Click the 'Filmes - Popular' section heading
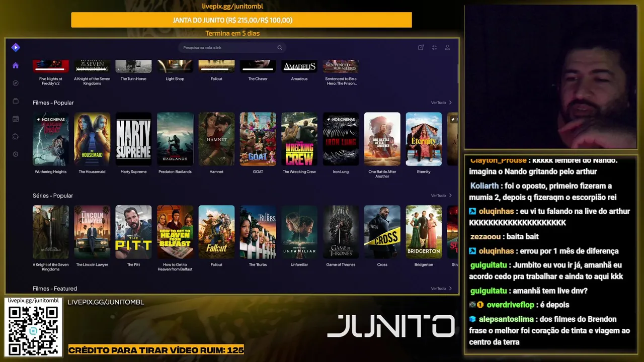The width and height of the screenshot is (644, 362). coord(53,103)
